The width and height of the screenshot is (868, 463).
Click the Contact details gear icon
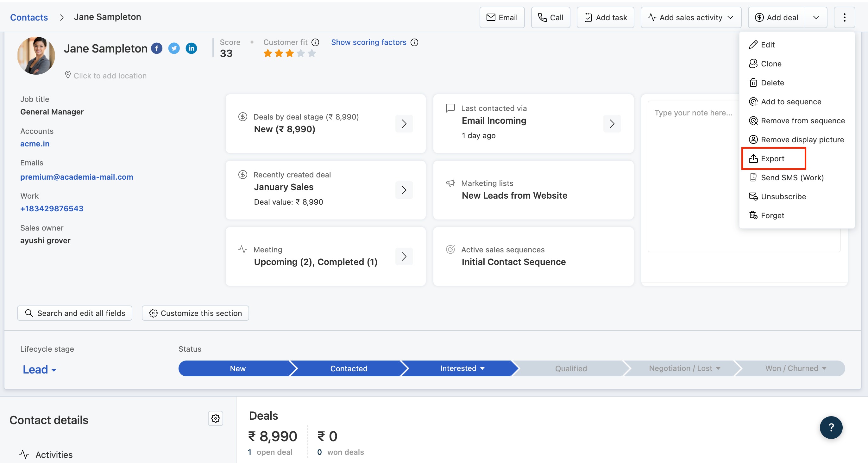pyautogui.click(x=215, y=418)
